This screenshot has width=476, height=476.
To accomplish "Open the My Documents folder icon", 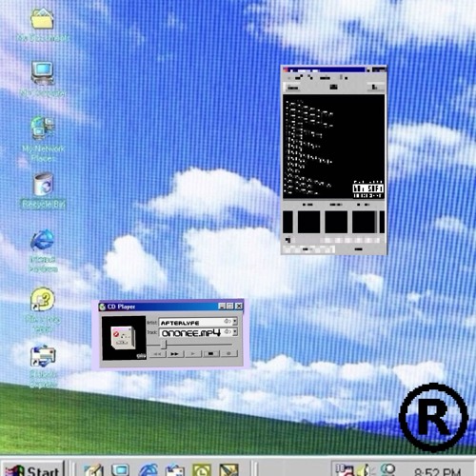I will 42,19.
